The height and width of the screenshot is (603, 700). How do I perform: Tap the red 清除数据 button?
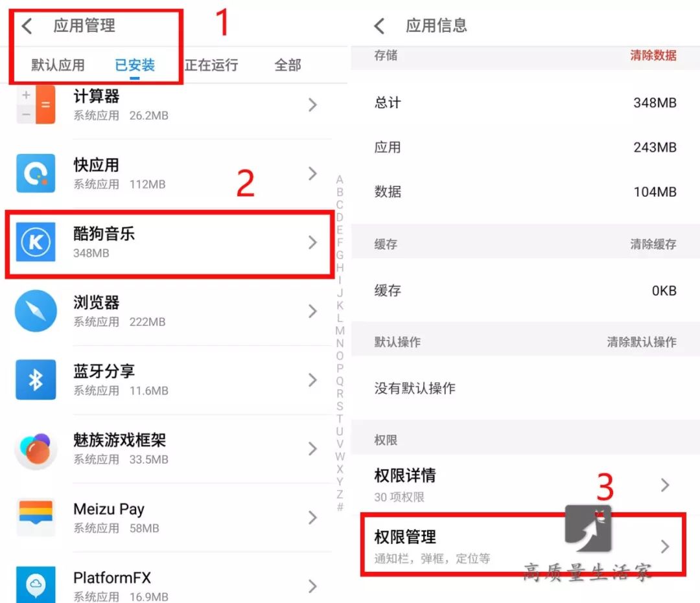[653, 55]
